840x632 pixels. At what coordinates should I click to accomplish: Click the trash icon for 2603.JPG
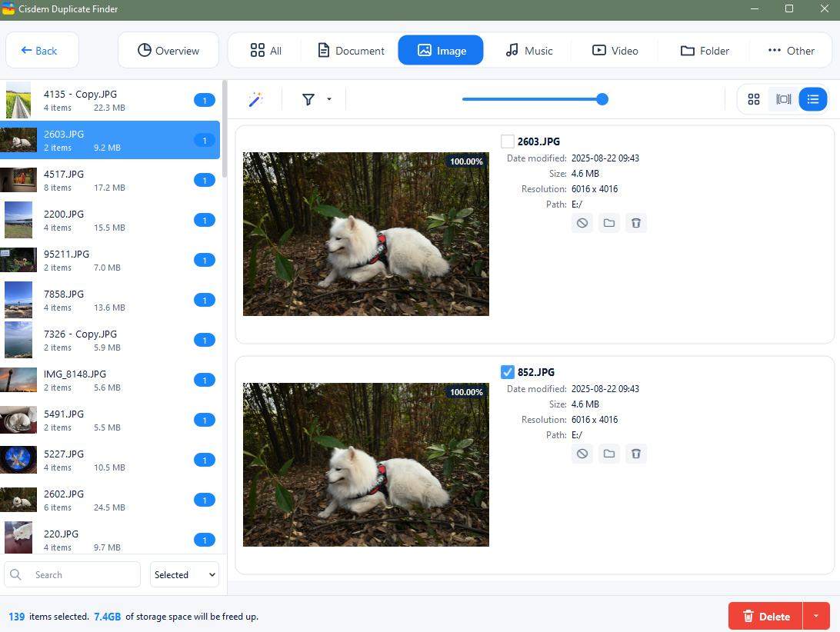pos(636,223)
